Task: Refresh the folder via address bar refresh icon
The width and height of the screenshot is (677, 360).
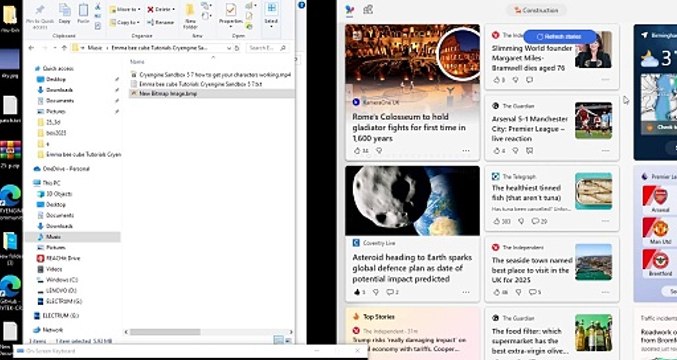Action: (x=237, y=48)
